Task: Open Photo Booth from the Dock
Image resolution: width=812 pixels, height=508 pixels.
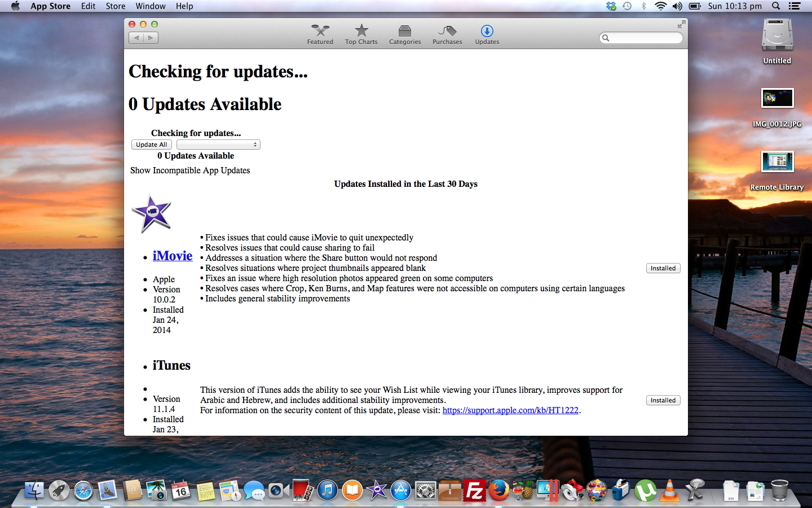Action: tap(303, 490)
